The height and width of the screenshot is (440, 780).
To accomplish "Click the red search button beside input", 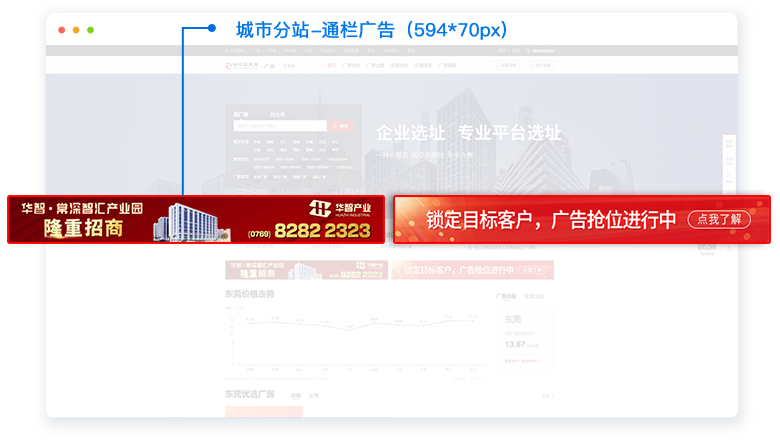I will 340,126.
